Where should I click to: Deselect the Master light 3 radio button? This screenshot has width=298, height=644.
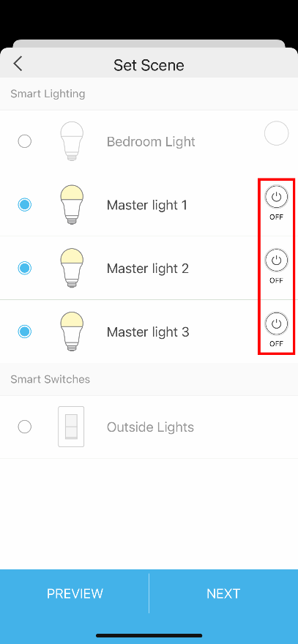tap(25, 332)
